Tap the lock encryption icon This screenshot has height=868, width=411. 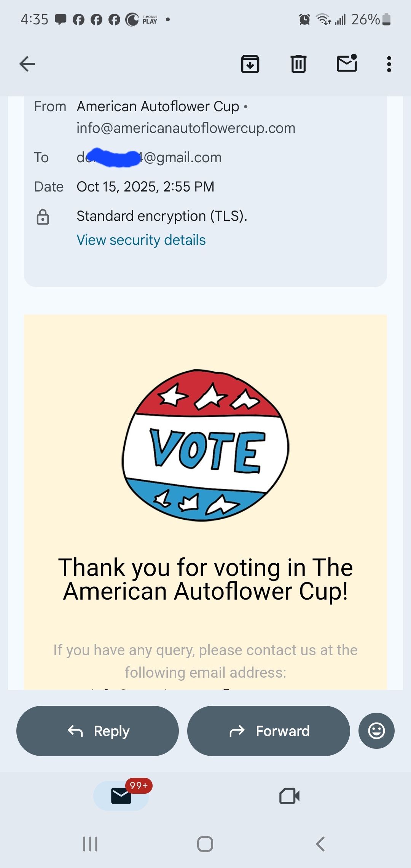point(43,217)
